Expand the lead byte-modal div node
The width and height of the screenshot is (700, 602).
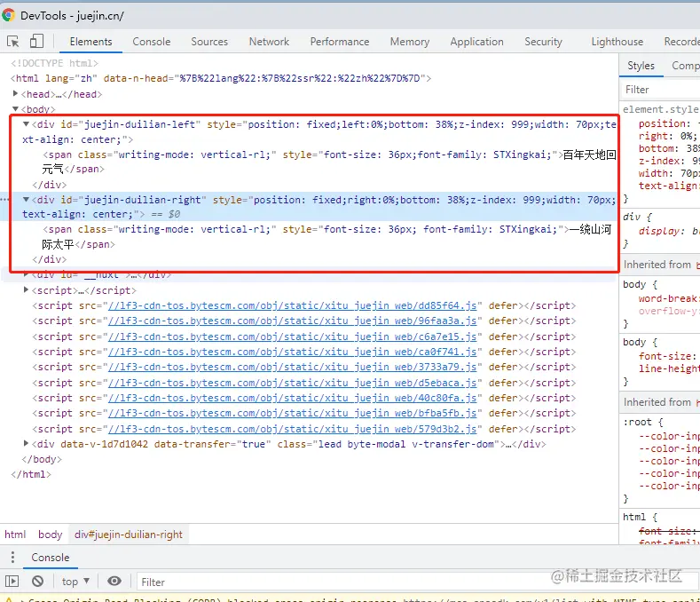[x=26, y=443]
